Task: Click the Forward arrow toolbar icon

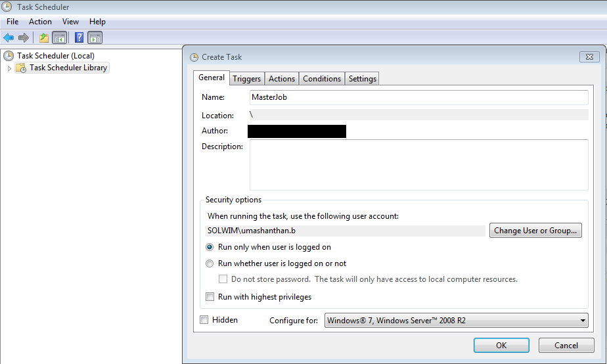Action: click(x=24, y=37)
